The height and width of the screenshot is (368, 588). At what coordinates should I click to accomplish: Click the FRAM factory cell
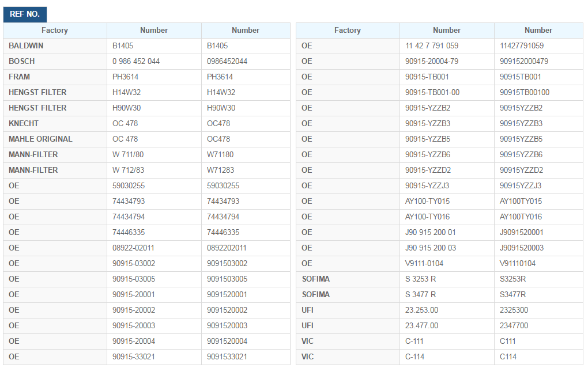(55, 77)
